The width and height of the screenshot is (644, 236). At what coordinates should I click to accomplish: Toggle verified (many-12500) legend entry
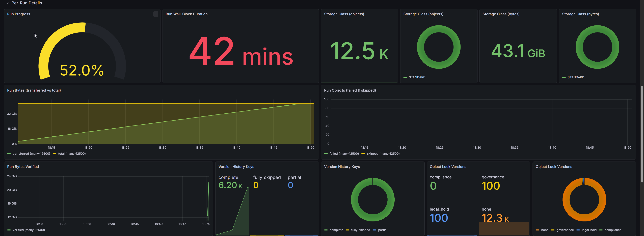29,230
